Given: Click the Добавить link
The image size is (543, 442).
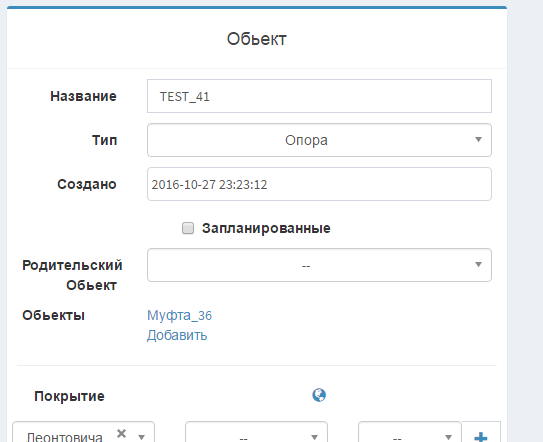Looking at the screenshot, I should (x=177, y=335).
